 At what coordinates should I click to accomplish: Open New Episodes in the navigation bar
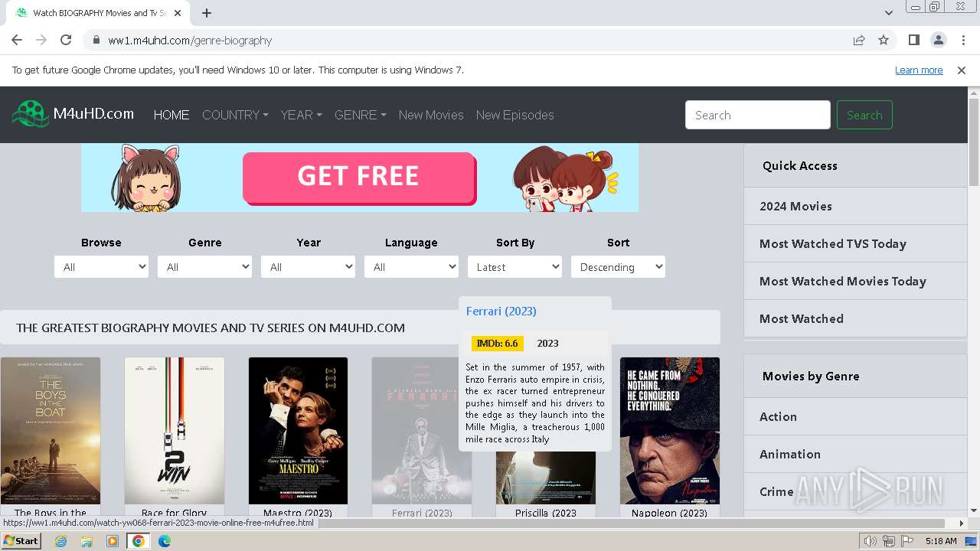pos(514,115)
